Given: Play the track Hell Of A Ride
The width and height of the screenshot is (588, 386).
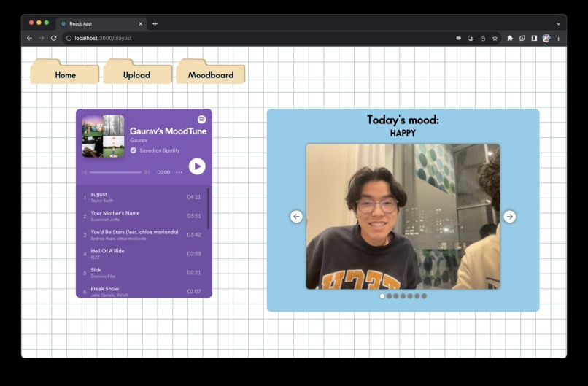Looking at the screenshot, I should tap(142, 254).
